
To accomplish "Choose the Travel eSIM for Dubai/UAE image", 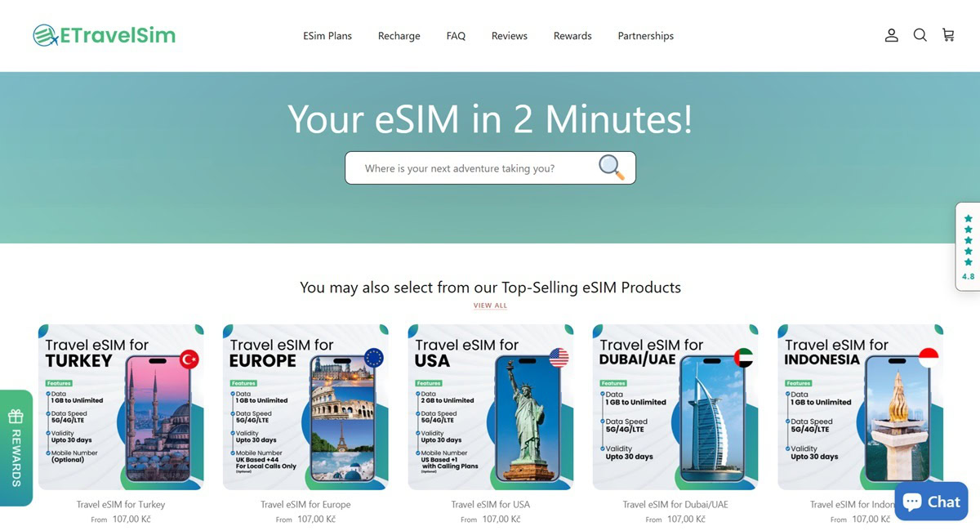I will (675, 407).
